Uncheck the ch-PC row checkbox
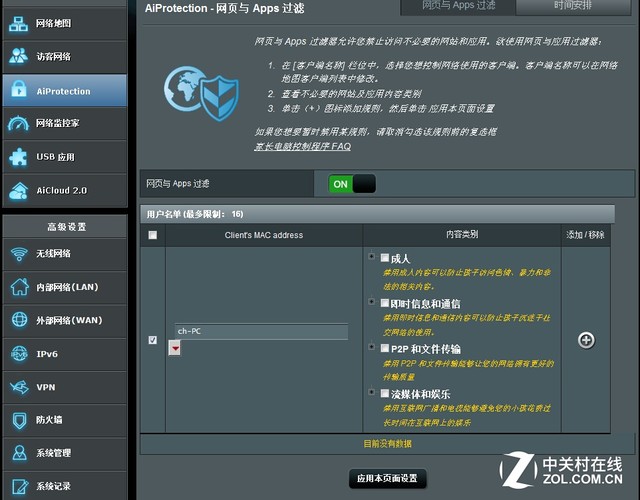 click(153, 340)
